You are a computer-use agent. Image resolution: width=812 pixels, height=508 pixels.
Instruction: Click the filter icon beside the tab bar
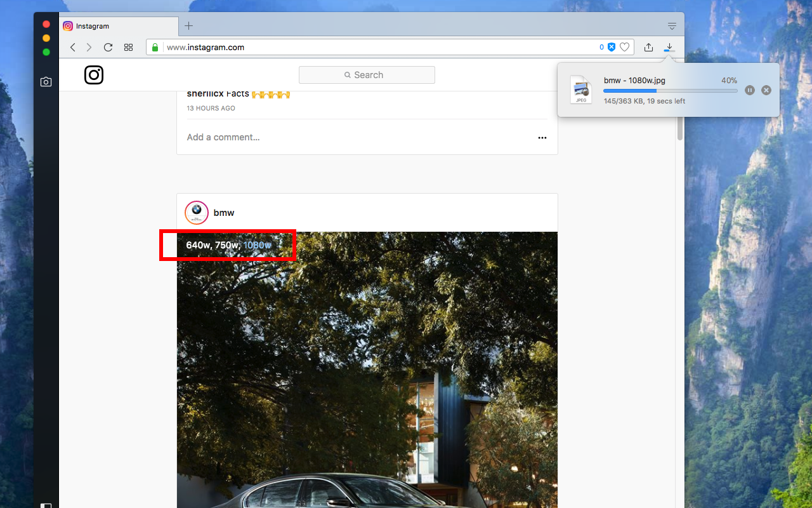pos(672,26)
